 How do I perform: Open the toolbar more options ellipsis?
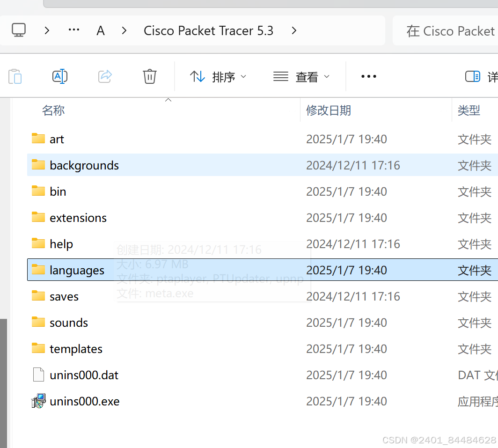[369, 76]
